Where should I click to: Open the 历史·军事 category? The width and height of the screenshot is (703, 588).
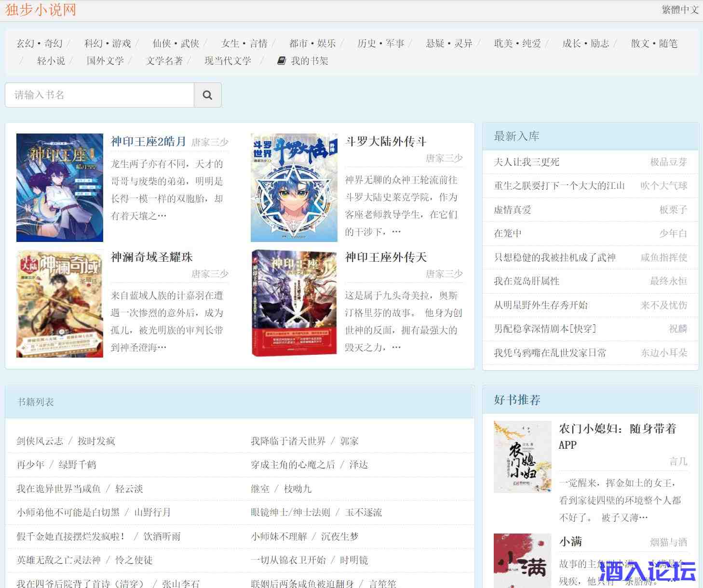(381, 43)
